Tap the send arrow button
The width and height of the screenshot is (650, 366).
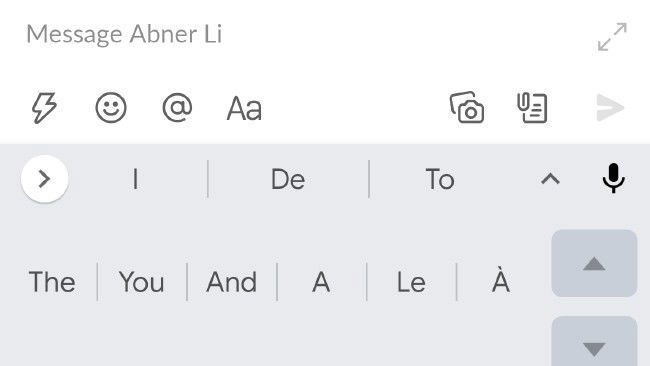tap(610, 108)
